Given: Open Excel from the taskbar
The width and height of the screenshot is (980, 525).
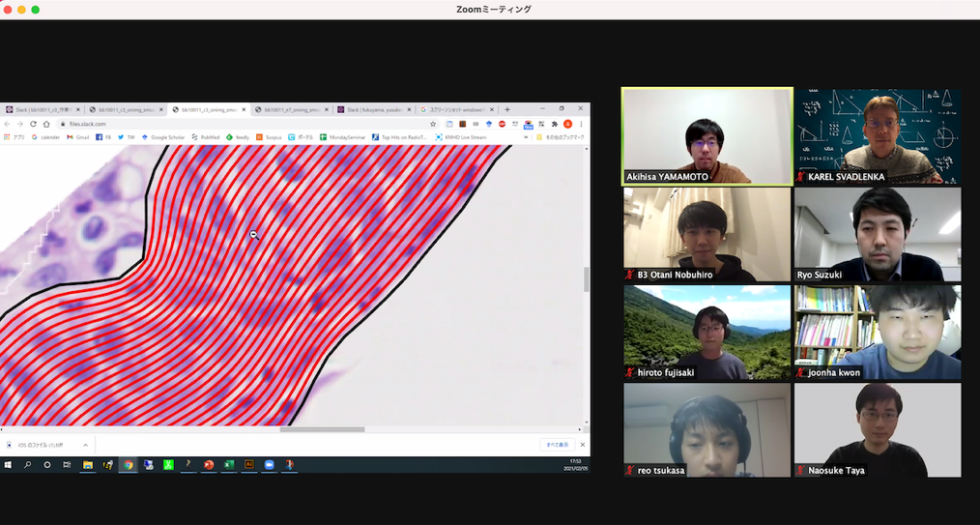Looking at the screenshot, I should [229, 465].
